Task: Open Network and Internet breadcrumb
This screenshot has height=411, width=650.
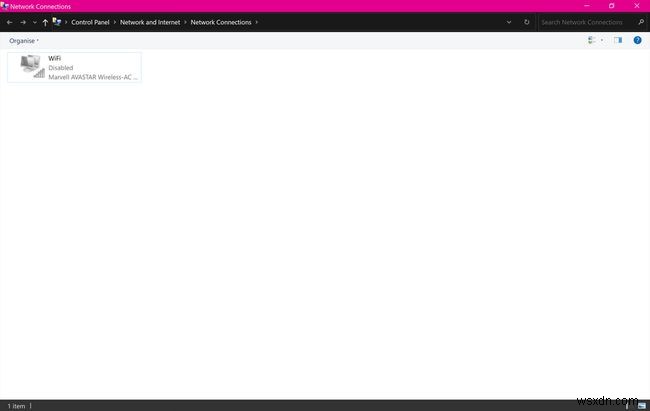Action: click(150, 22)
